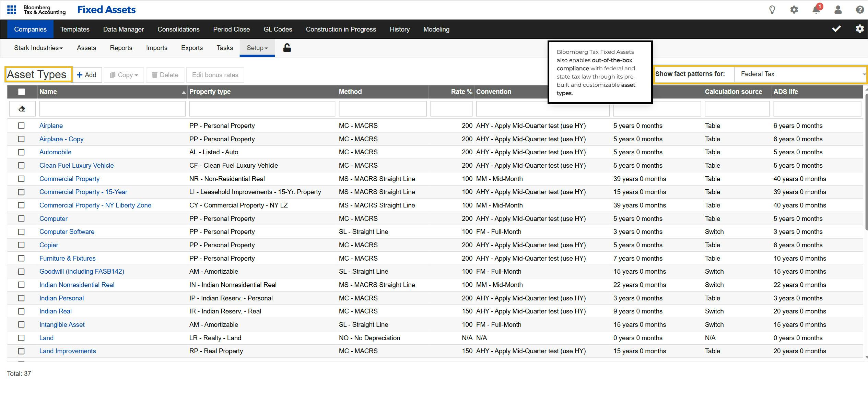
Task: Click the lock icon next to Setup
Action: click(286, 48)
